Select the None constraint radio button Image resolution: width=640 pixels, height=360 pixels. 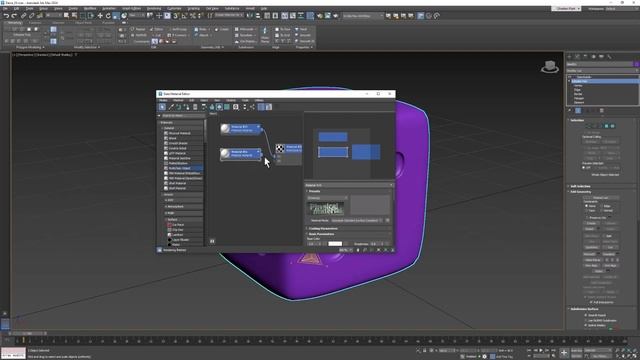pyautogui.click(x=587, y=206)
